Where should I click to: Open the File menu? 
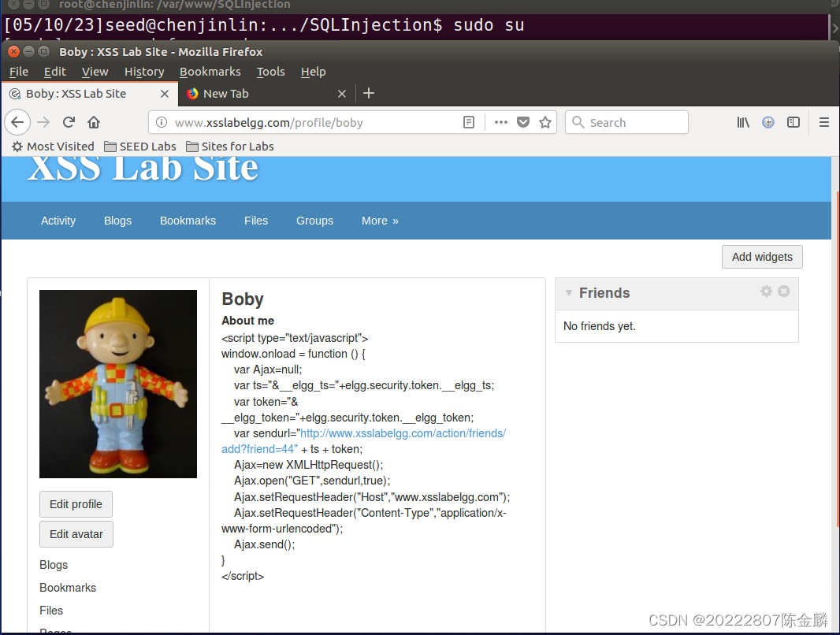[19, 72]
